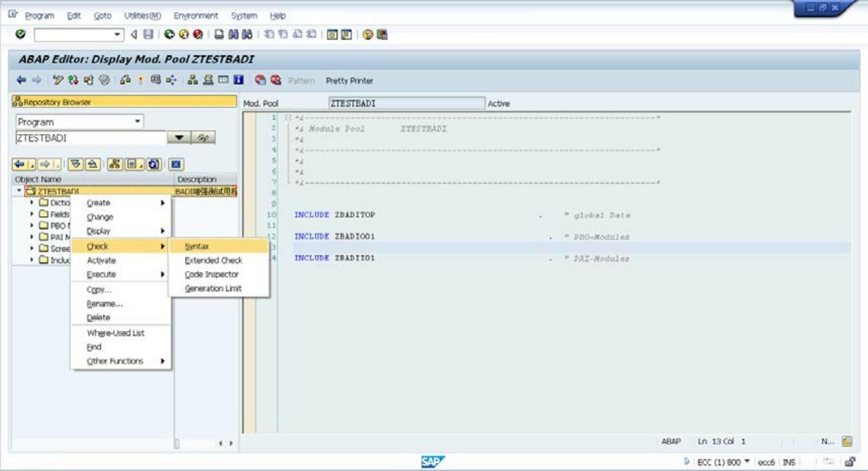Click the Display Navigation Window icon
The width and height of the screenshot is (868, 471).
[x=208, y=80]
